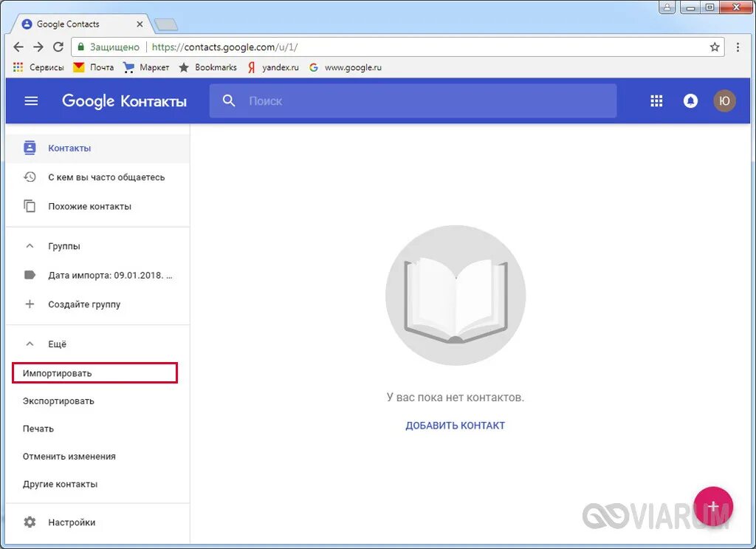Image resolution: width=756 pixels, height=549 pixels.
Task: Collapse the Группы section
Action: pos(30,245)
